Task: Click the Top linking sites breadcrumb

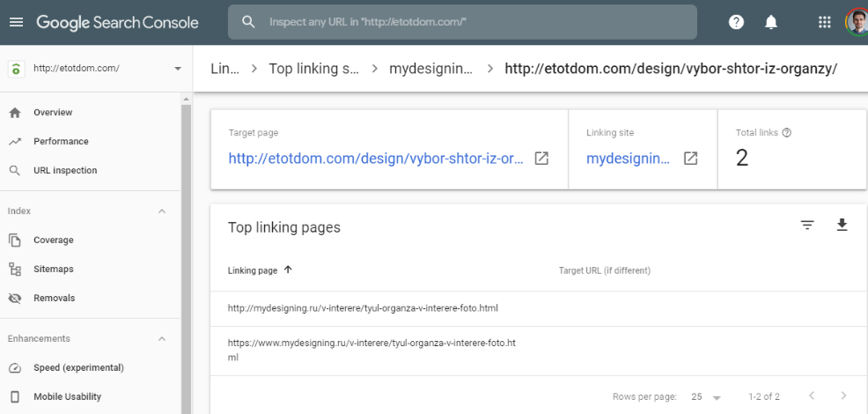Action: (x=313, y=69)
